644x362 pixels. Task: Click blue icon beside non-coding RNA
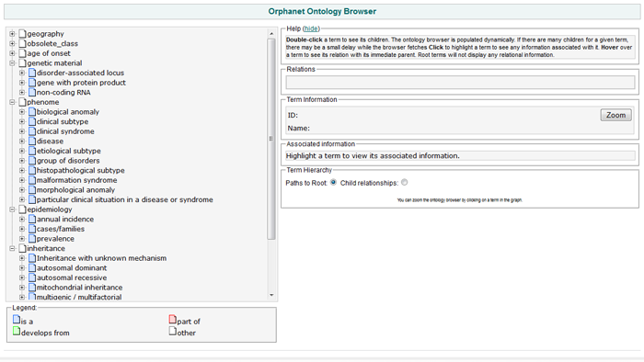point(32,92)
